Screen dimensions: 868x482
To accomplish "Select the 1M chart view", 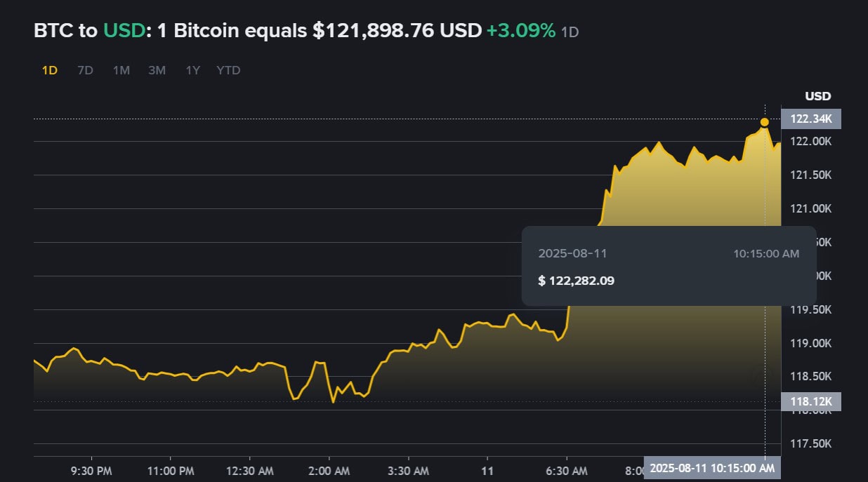I will click(x=121, y=70).
